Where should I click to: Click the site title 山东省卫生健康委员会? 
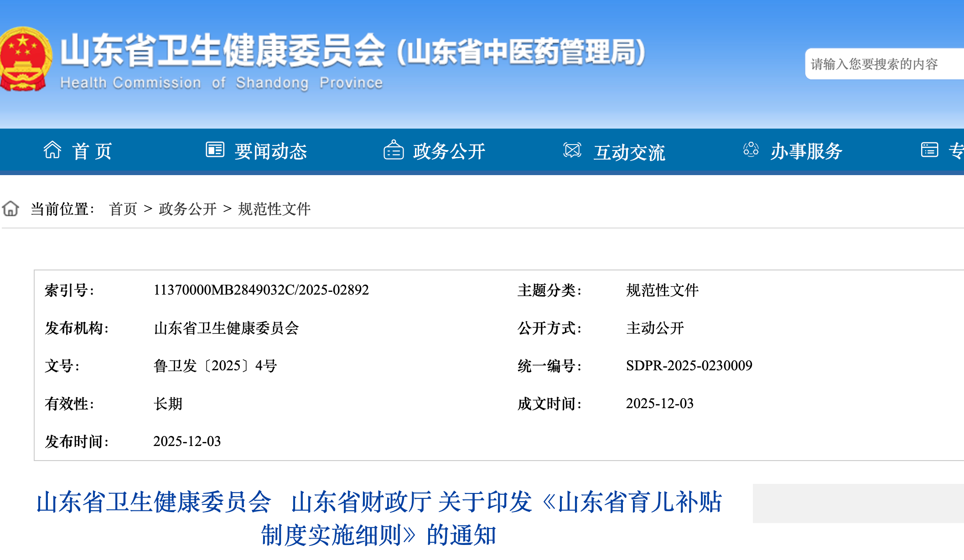pyautogui.click(x=223, y=51)
